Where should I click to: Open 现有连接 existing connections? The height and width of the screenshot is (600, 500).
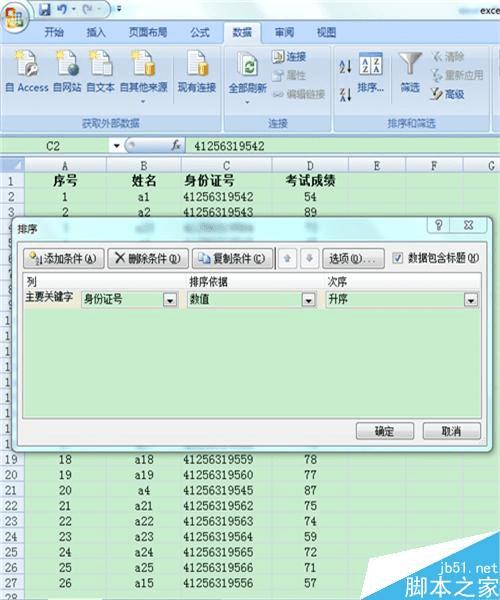click(x=197, y=72)
